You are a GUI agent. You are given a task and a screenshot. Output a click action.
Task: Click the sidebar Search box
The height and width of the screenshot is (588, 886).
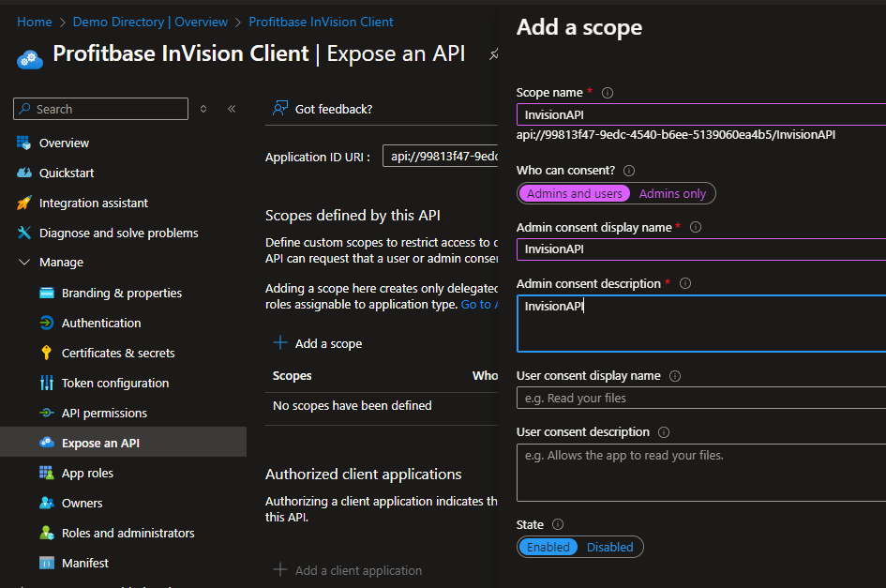click(x=100, y=109)
